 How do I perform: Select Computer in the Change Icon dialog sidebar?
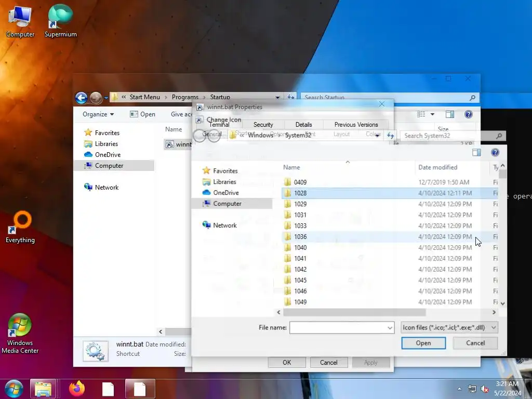(232, 203)
